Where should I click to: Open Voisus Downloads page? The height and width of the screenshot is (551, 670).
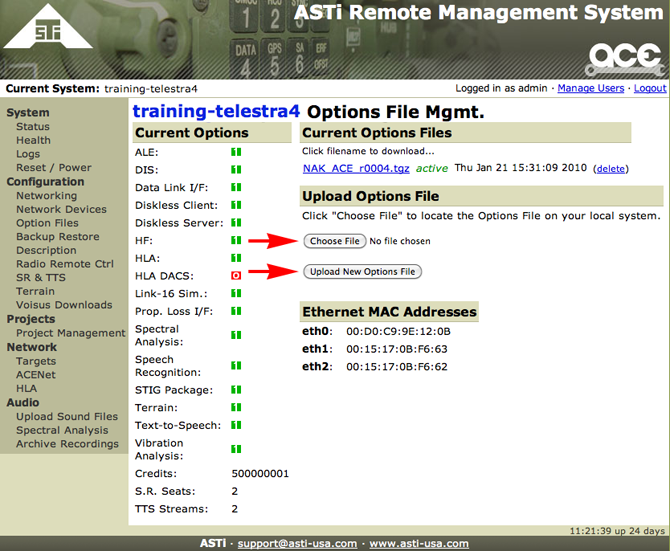click(x=64, y=305)
